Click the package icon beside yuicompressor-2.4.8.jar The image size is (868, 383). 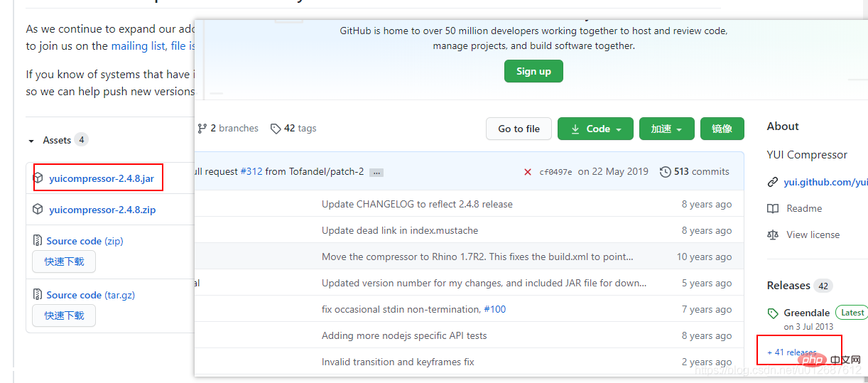pos(38,178)
